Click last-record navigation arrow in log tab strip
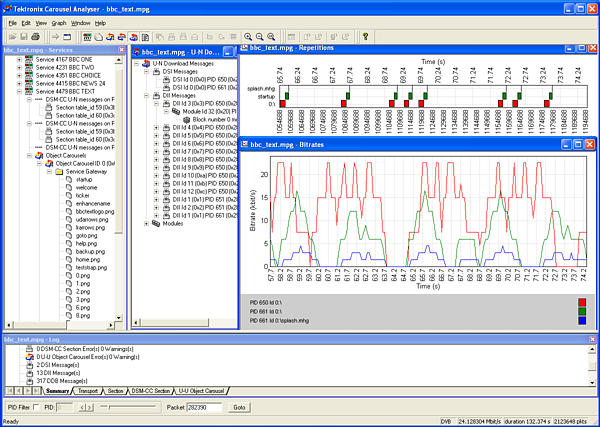The height and width of the screenshot is (427, 600). [x=36, y=391]
